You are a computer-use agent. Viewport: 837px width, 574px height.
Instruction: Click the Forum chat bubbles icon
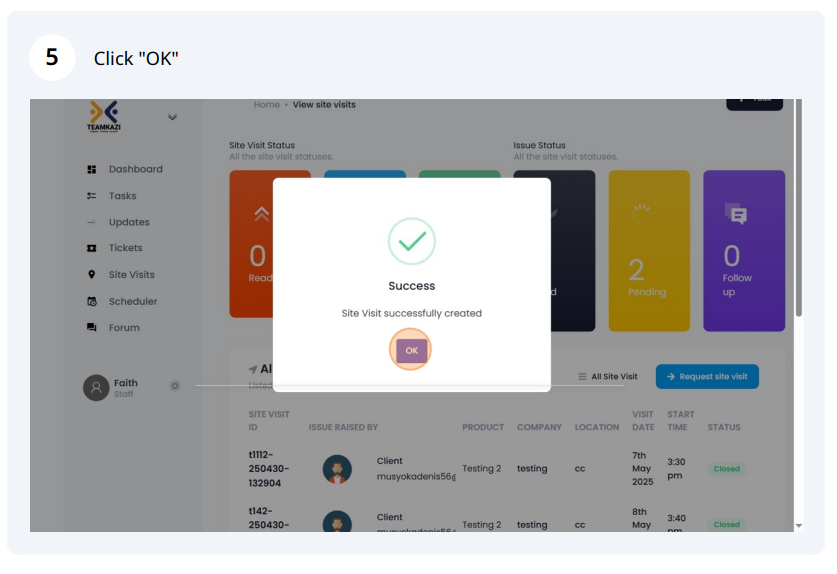(x=92, y=327)
